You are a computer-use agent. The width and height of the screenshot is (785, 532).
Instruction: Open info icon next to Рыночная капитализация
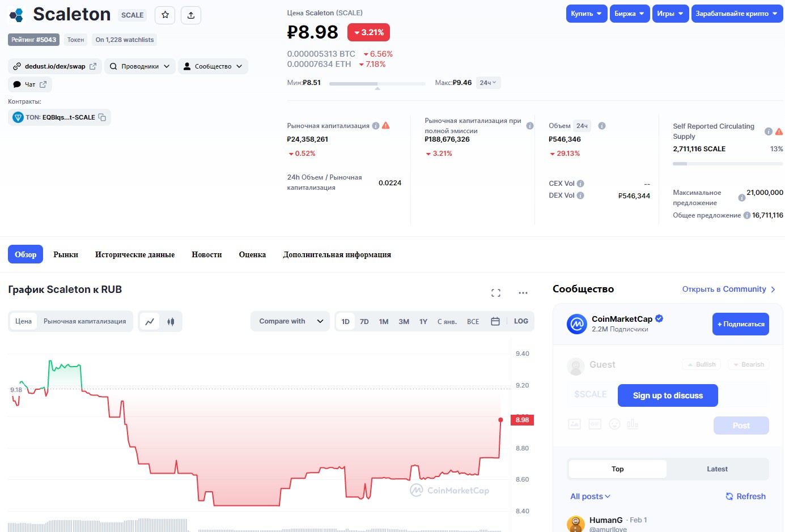[376, 126]
